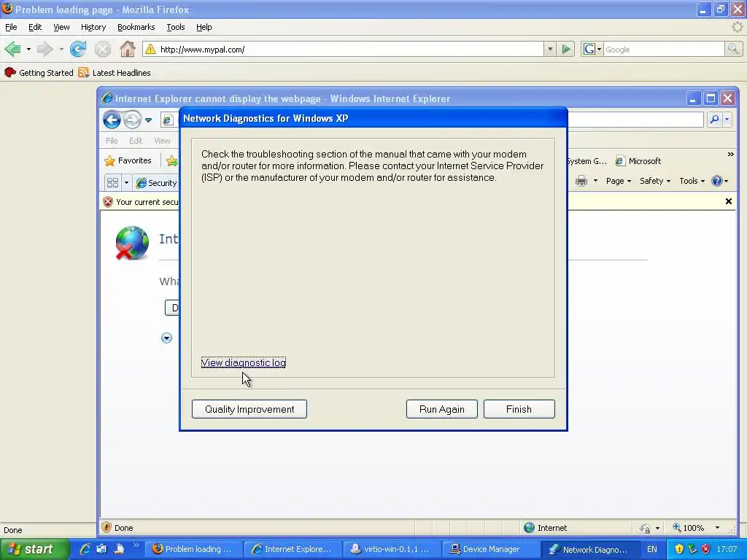The height and width of the screenshot is (560, 747).
Task: Click the Google search magnifier icon
Action: point(733,49)
